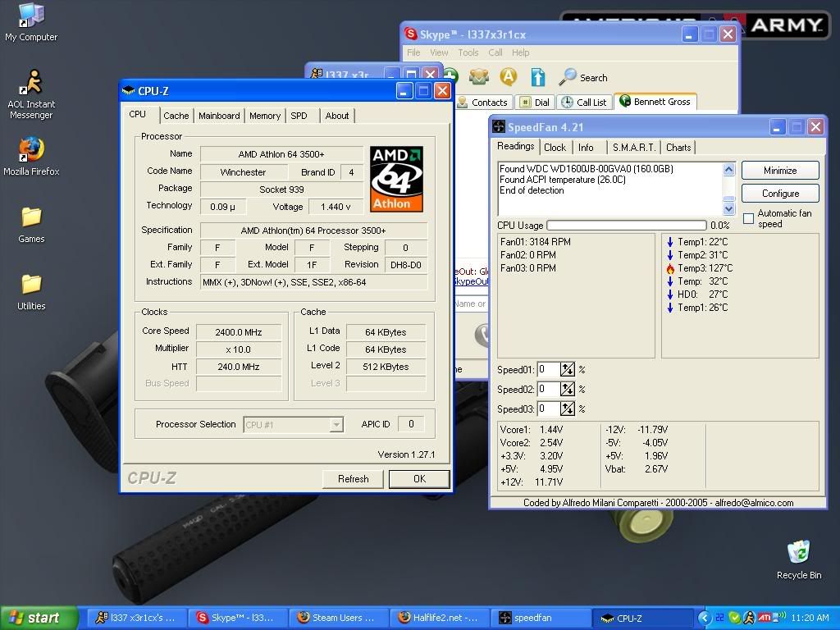Screen dimensions: 840x630
Task: Click the AMD Athlon 64 logo in CPU-Z
Action: pyautogui.click(x=396, y=179)
